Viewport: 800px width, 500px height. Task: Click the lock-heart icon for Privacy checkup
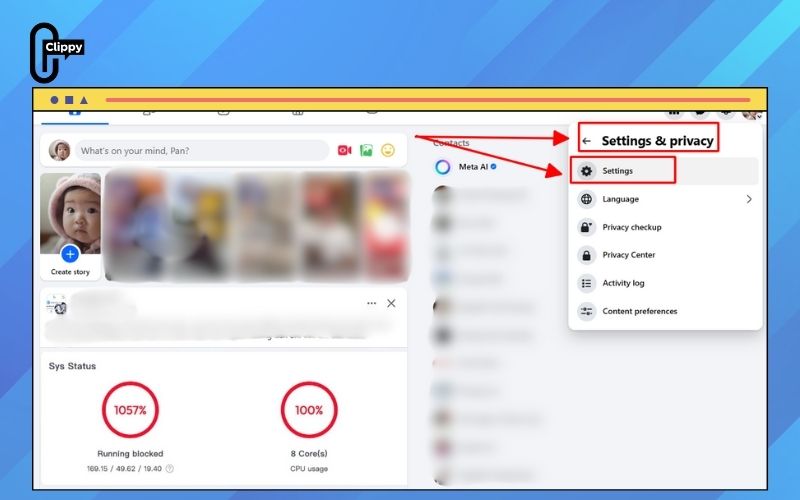click(587, 227)
